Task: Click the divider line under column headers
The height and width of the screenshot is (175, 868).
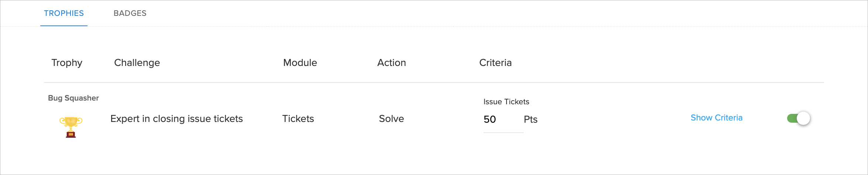Action: (x=434, y=83)
